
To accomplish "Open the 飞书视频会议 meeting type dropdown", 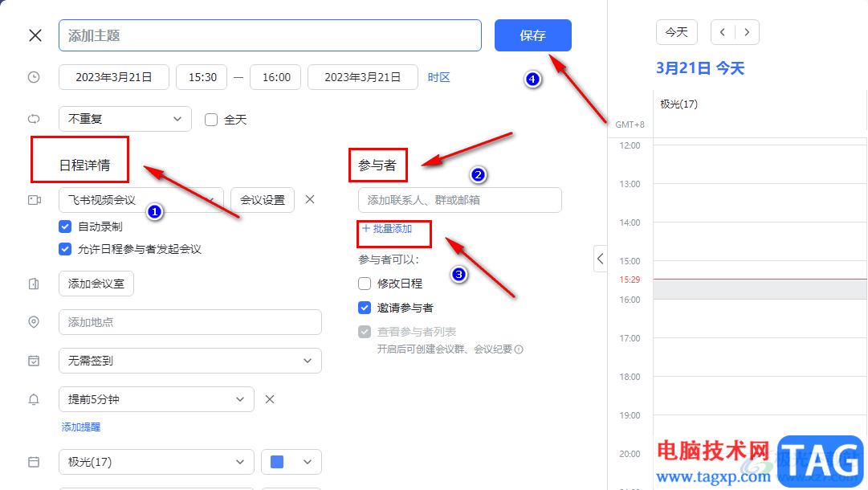I will [141, 200].
